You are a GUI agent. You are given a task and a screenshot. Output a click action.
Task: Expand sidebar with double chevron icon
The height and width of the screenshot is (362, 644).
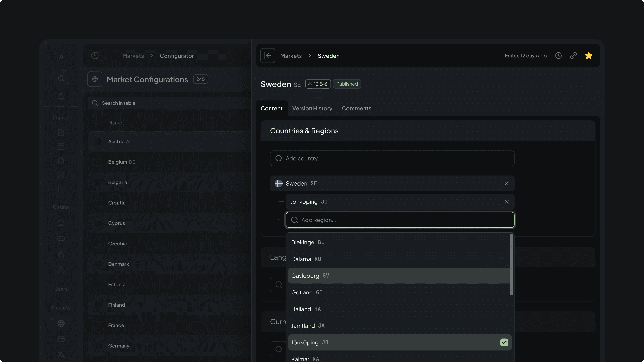point(61,57)
